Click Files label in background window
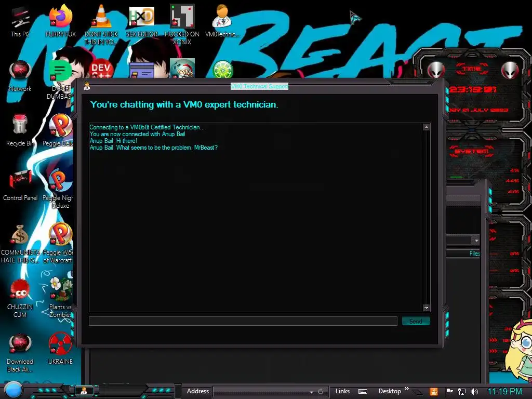The image size is (532, 399). pyautogui.click(x=474, y=254)
